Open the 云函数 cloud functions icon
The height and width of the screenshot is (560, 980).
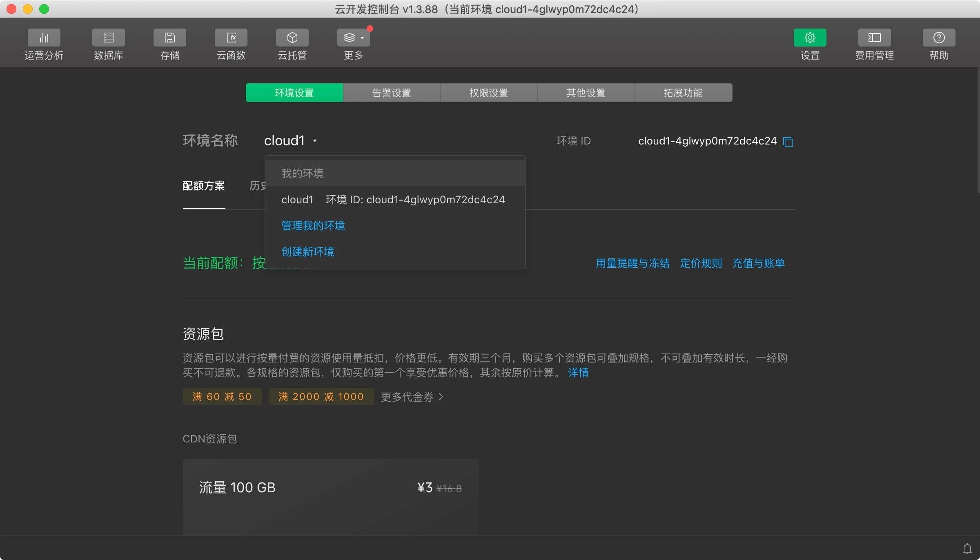pos(231,38)
